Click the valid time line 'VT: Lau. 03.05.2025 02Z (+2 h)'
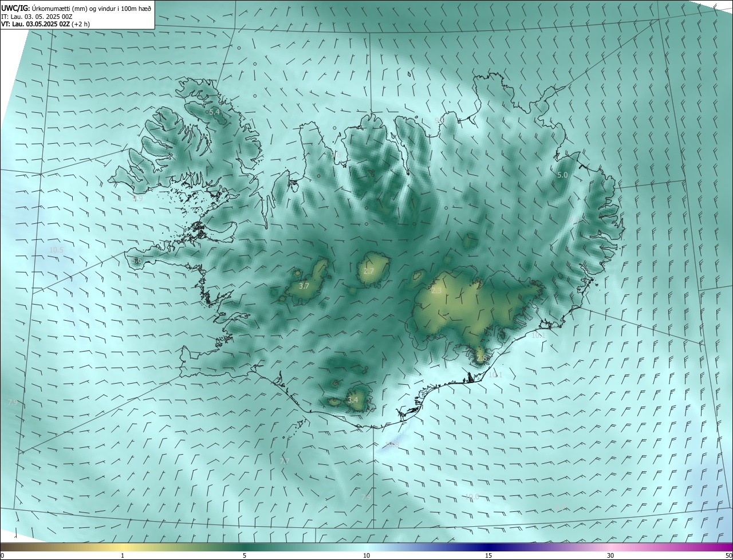Image resolution: width=733 pixels, height=560 pixels. tap(45, 24)
